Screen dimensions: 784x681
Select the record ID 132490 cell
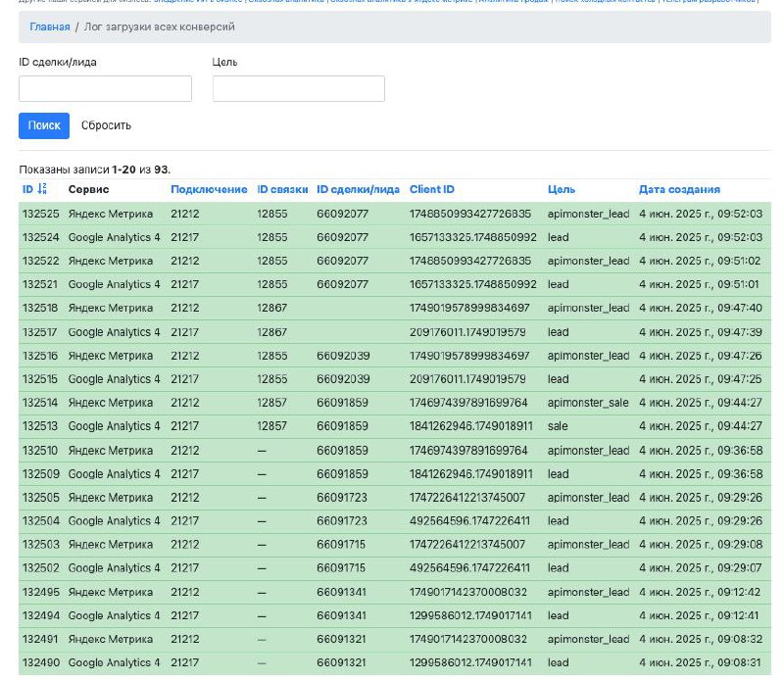(40, 662)
